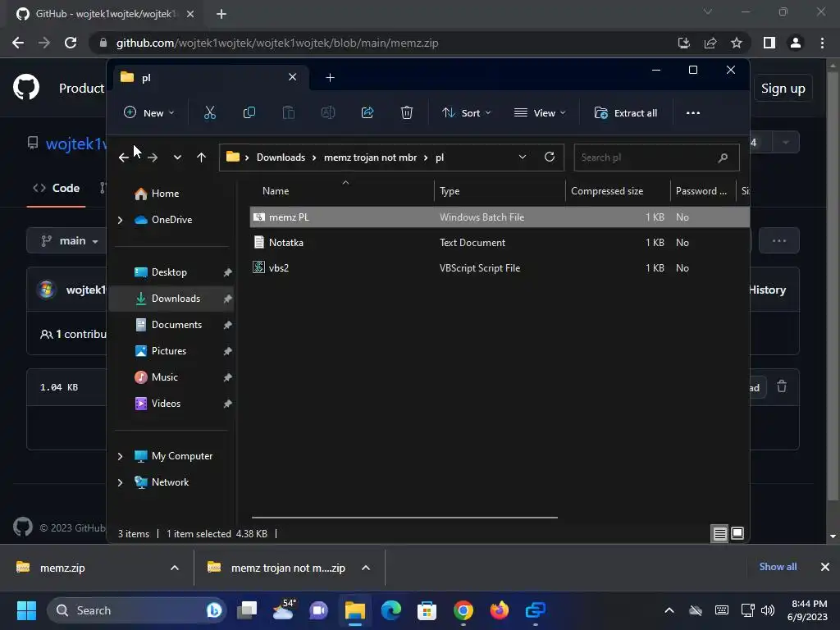Open Chrome three-dot menu
The width and height of the screenshot is (840, 630).
tap(822, 43)
